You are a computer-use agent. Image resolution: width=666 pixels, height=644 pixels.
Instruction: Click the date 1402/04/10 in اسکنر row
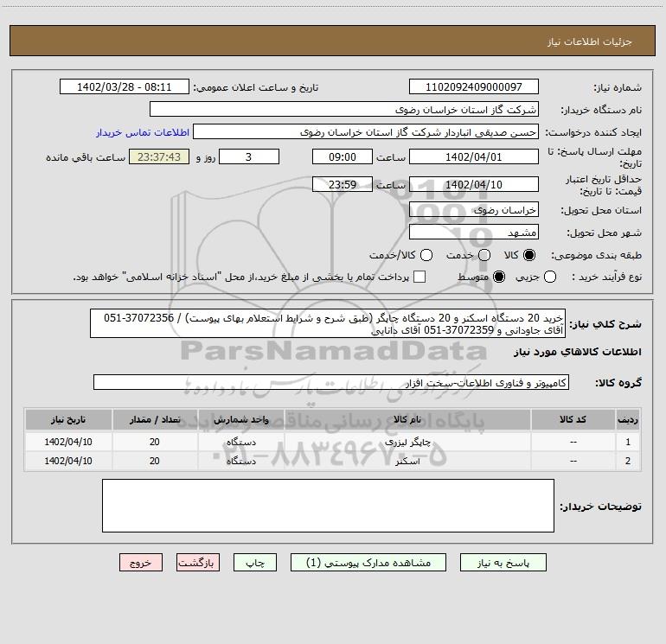(x=68, y=461)
